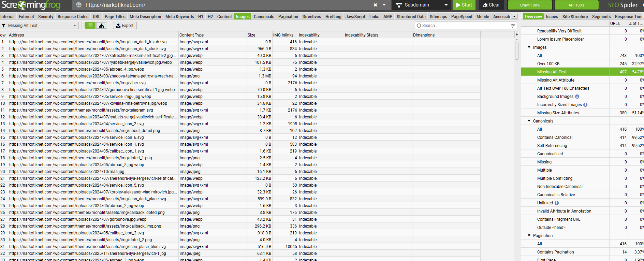The height and width of the screenshot is (261, 644).
Task: Select the Missing Size Attributes row
Action: (x=583, y=113)
